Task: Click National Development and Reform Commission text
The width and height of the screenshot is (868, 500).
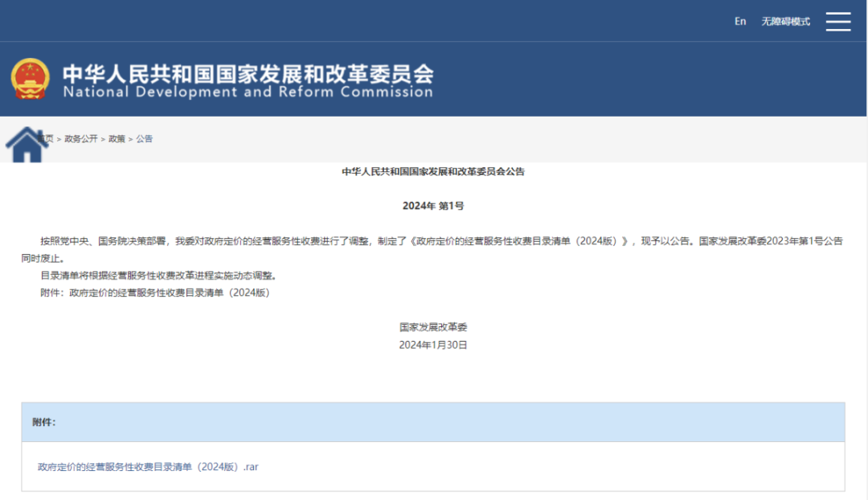Action: [x=248, y=92]
